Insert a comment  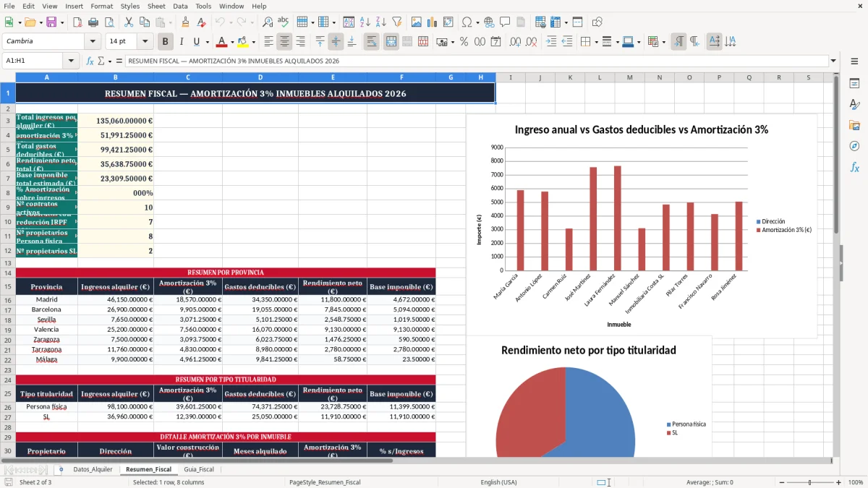coord(505,22)
